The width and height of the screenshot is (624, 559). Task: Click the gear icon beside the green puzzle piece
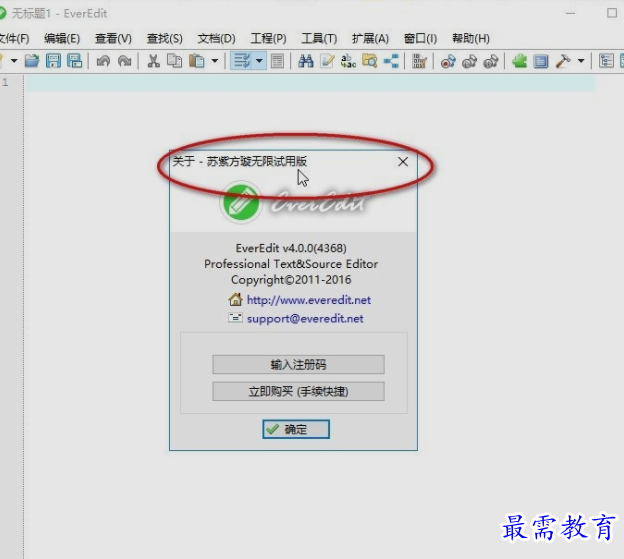491,61
